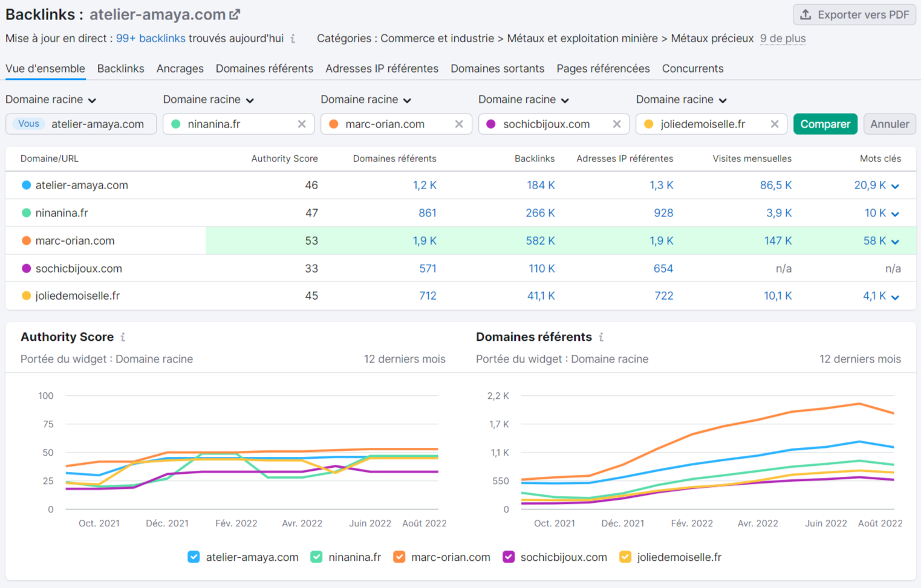Click purple color dot in sochicbijoux.com field

491,124
